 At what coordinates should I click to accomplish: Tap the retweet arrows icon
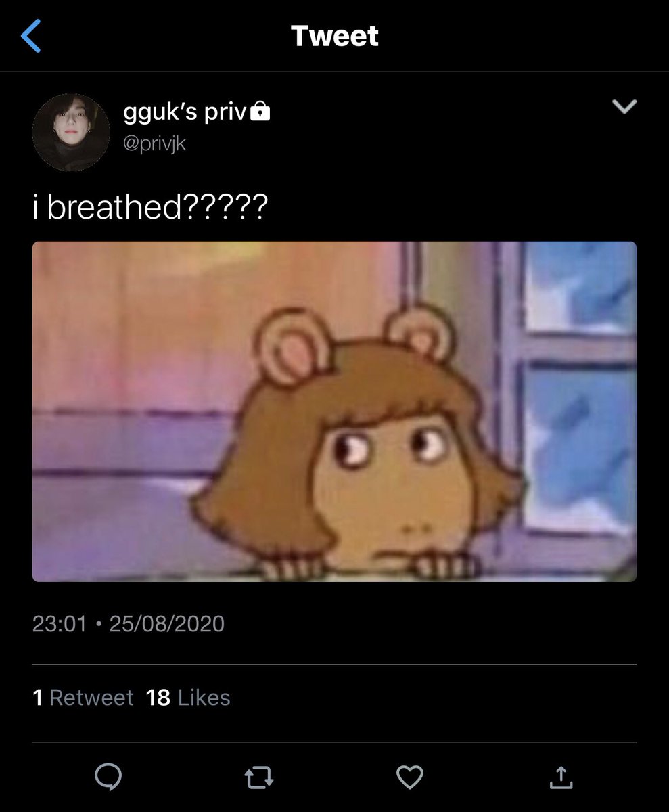258,777
